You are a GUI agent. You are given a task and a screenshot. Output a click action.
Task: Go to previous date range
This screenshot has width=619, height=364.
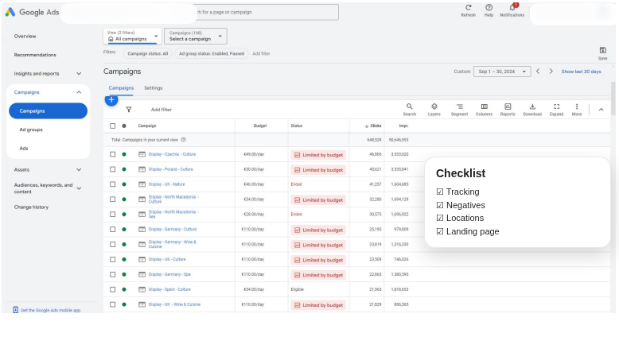pos(538,72)
